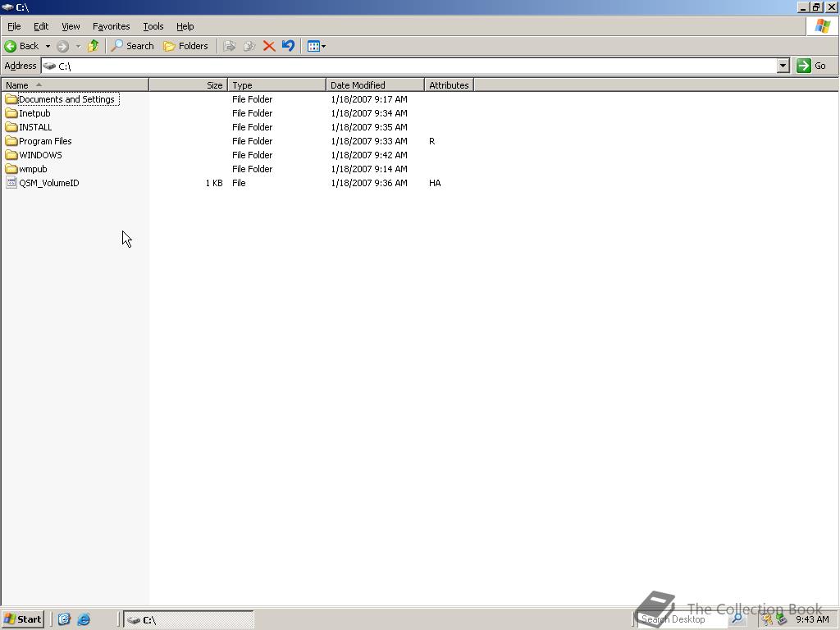Click the green Go button
Screen dimensions: 840x630
click(x=811, y=66)
